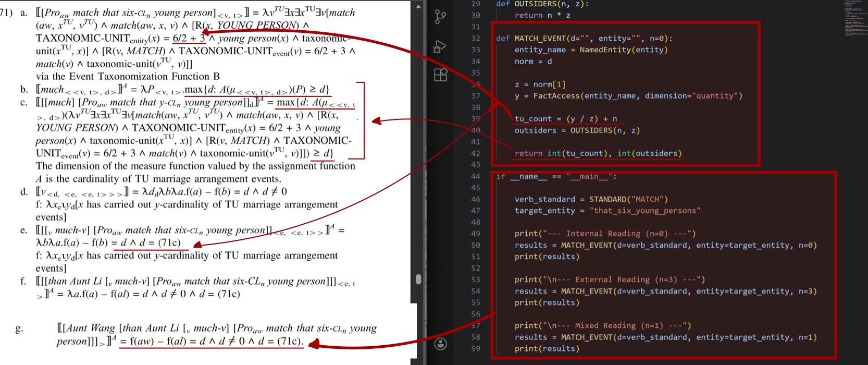Screen dimensions: 868x365
Task: Click the 'norm = d' code line
Action: point(533,61)
